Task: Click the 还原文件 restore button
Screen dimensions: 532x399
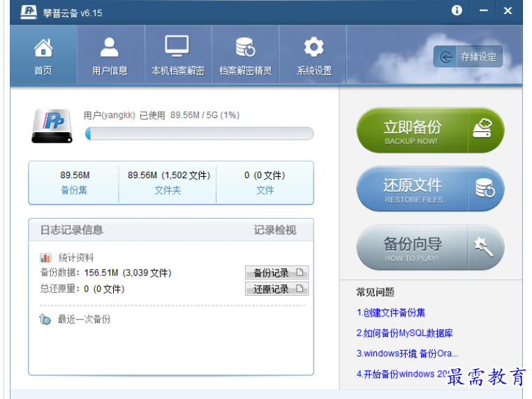Action: [430, 189]
